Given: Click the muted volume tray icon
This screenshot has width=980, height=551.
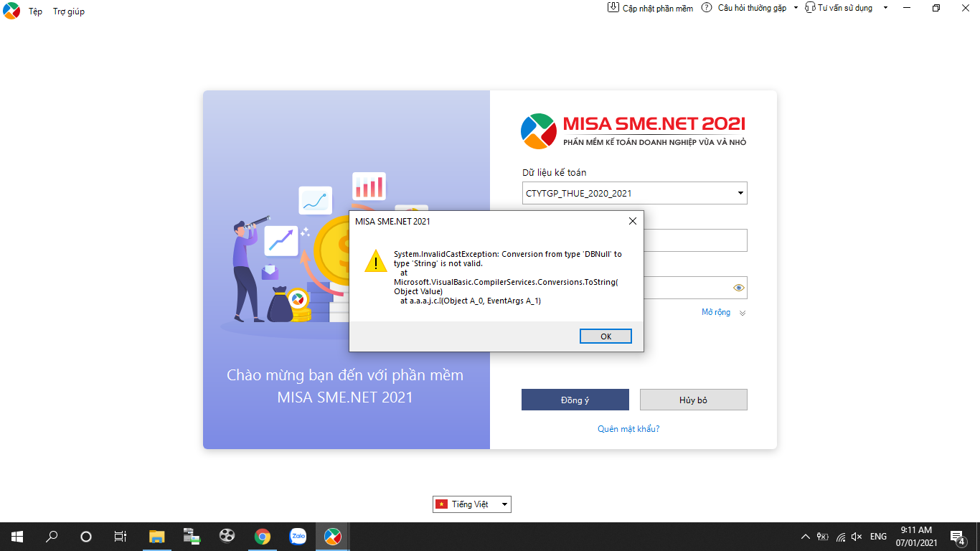Looking at the screenshot, I should [x=857, y=537].
